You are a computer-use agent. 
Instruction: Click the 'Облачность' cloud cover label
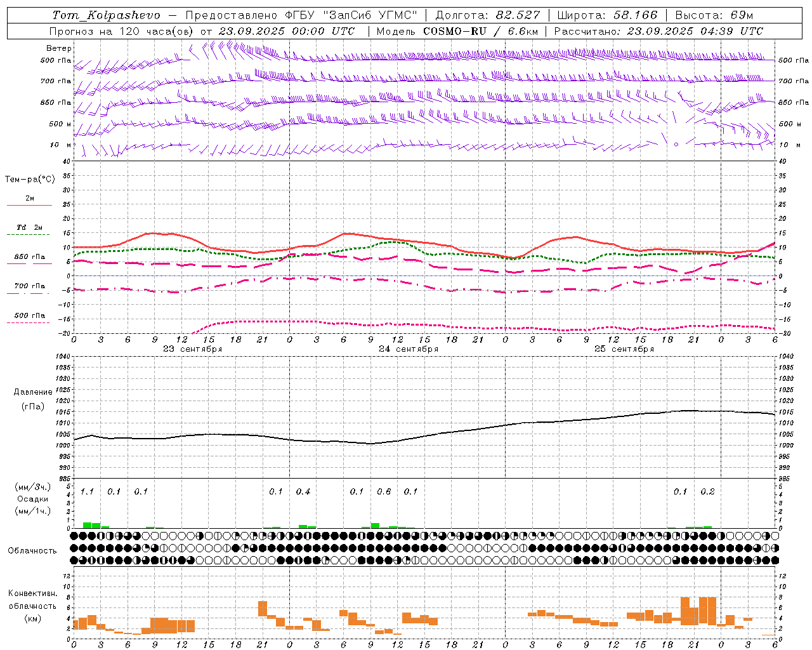coord(32,551)
